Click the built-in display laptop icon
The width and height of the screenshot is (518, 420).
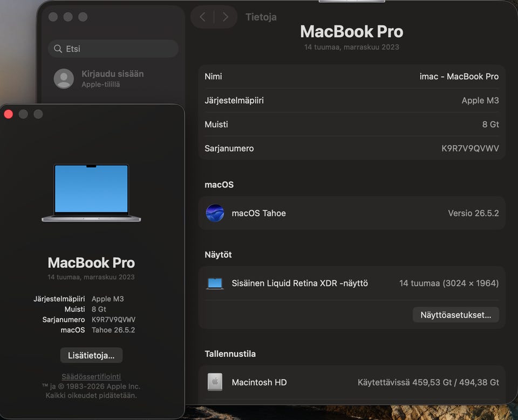point(215,283)
